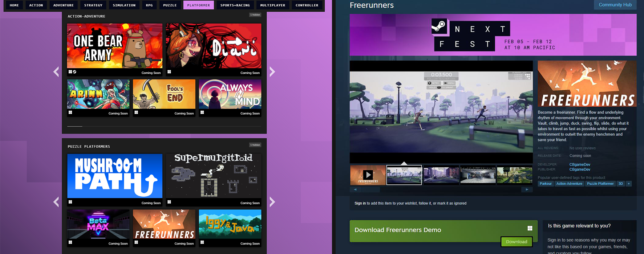Open developer CBgameDev link
Image resolution: width=644 pixels, height=254 pixels.
point(580,164)
